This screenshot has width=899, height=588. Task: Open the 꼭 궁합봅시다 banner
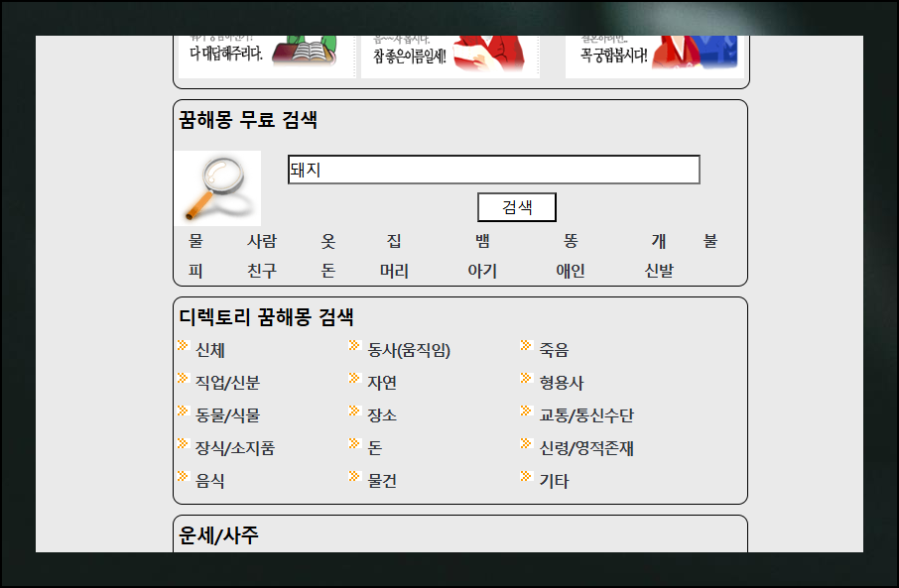[654, 57]
